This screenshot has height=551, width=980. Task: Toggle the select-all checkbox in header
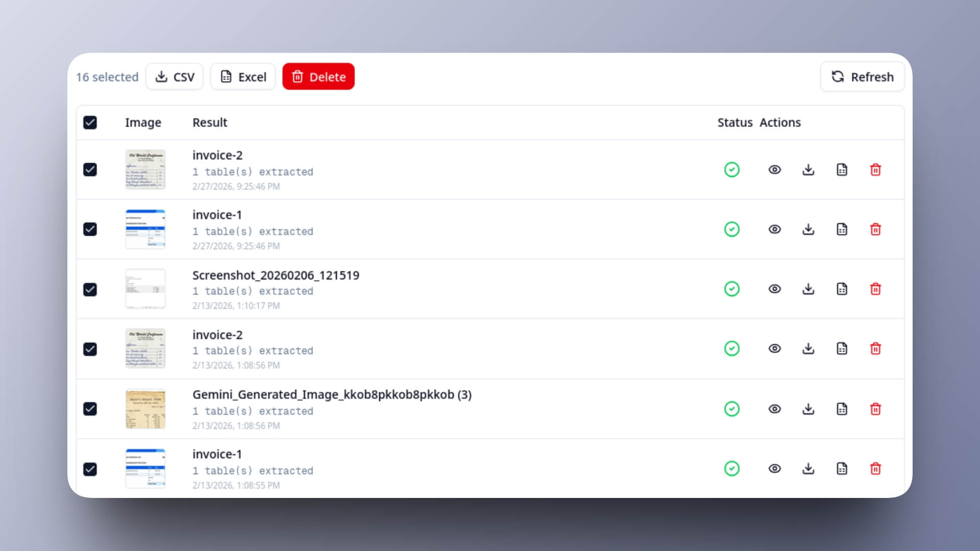[90, 122]
